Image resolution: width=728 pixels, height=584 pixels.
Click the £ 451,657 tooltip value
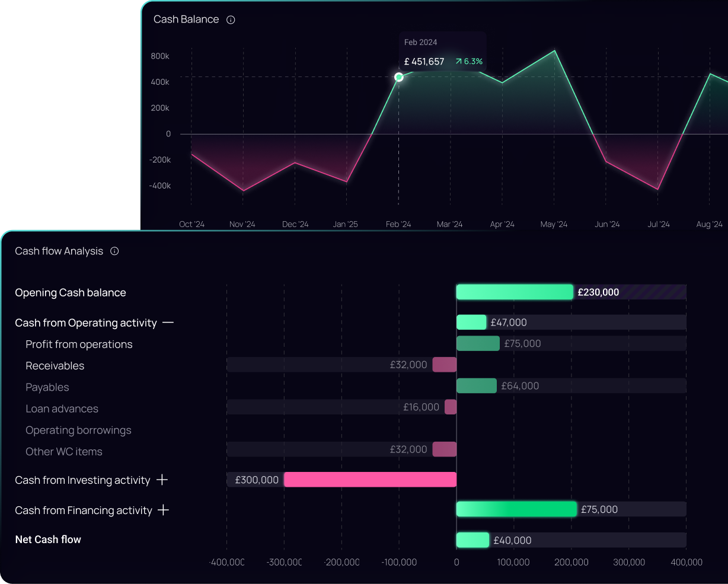[x=424, y=61]
